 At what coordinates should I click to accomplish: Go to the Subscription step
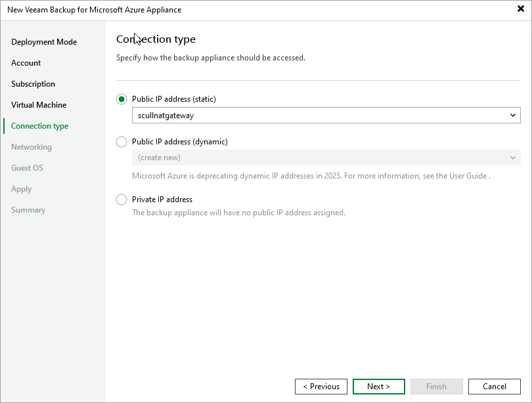pyautogui.click(x=33, y=84)
